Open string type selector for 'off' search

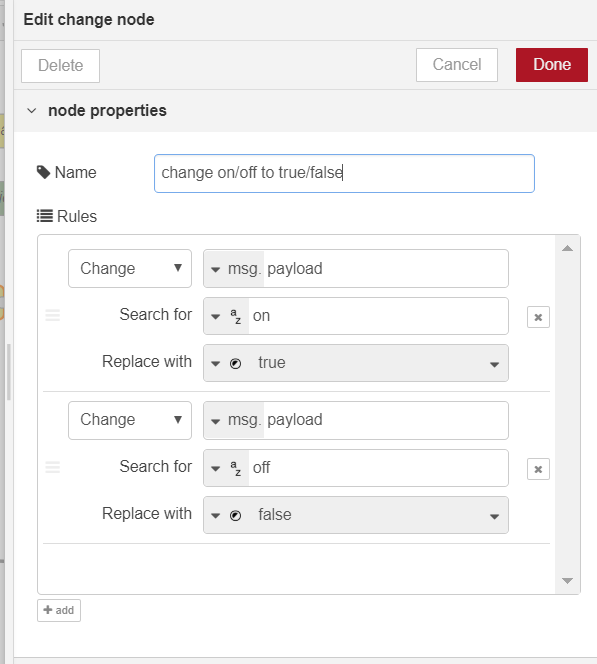(x=226, y=468)
